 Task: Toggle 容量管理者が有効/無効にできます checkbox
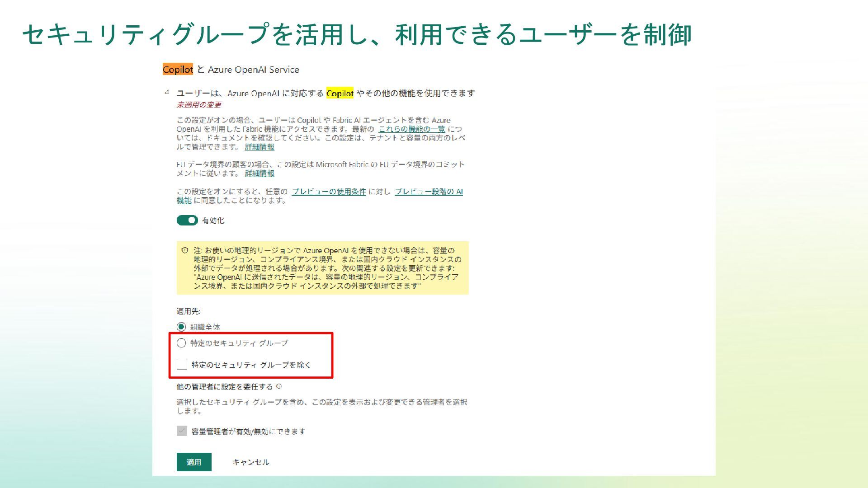coord(182,431)
